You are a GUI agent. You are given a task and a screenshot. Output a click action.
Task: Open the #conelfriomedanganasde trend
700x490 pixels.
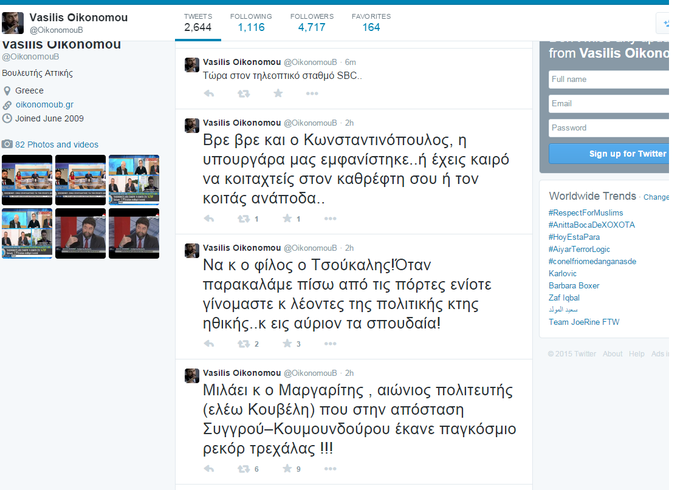(x=592, y=261)
